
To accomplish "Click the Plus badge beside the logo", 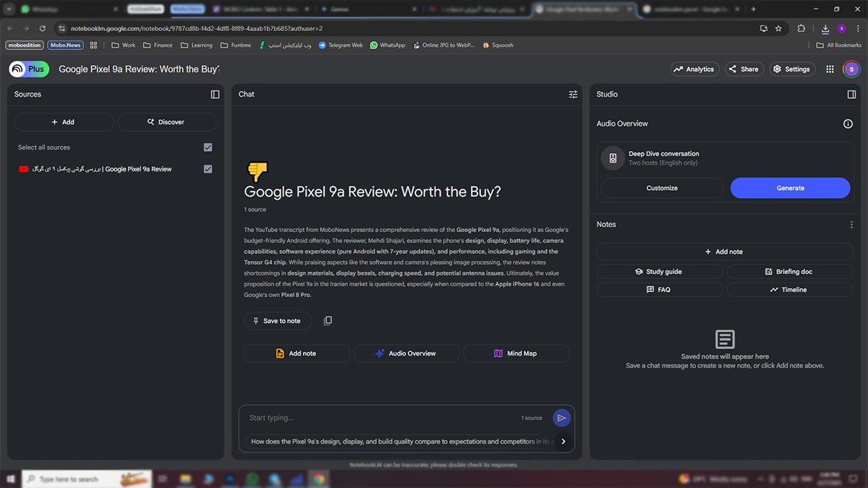I will (x=37, y=69).
